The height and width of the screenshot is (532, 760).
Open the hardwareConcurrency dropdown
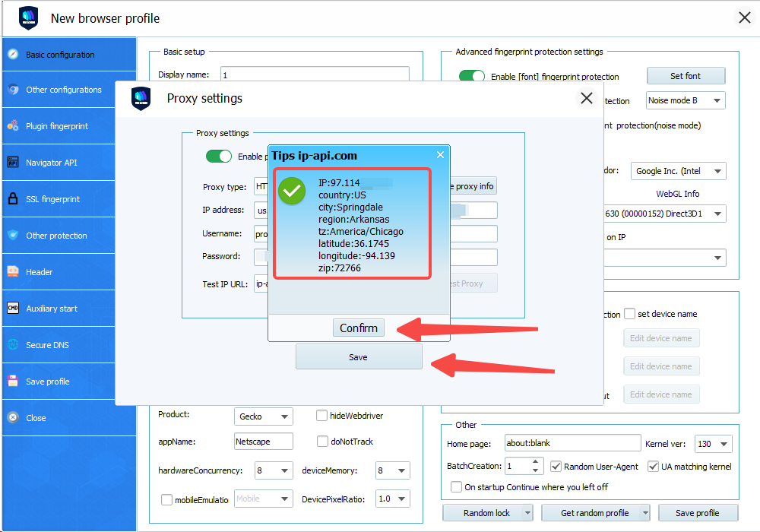(x=273, y=471)
